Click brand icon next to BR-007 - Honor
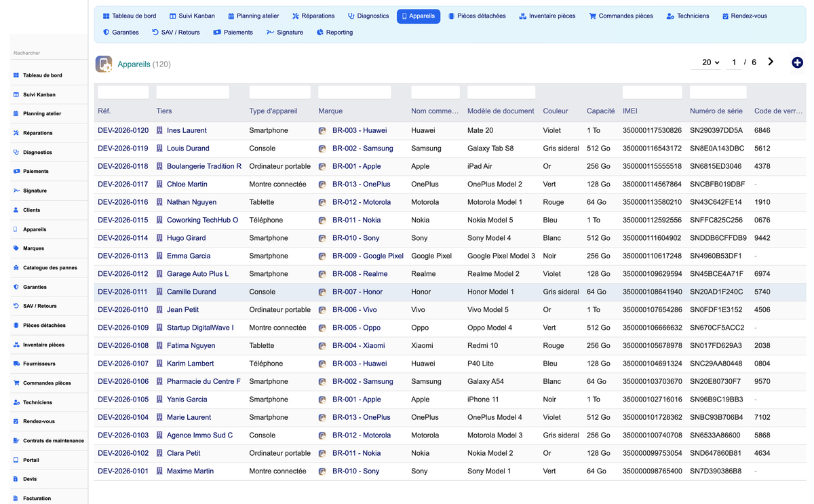 pyautogui.click(x=322, y=292)
